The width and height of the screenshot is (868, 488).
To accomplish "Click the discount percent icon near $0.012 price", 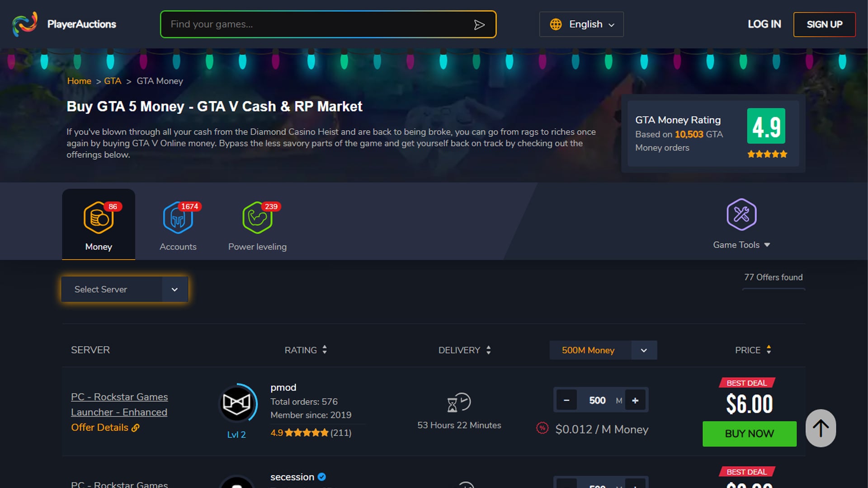I will [x=542, y=428].
